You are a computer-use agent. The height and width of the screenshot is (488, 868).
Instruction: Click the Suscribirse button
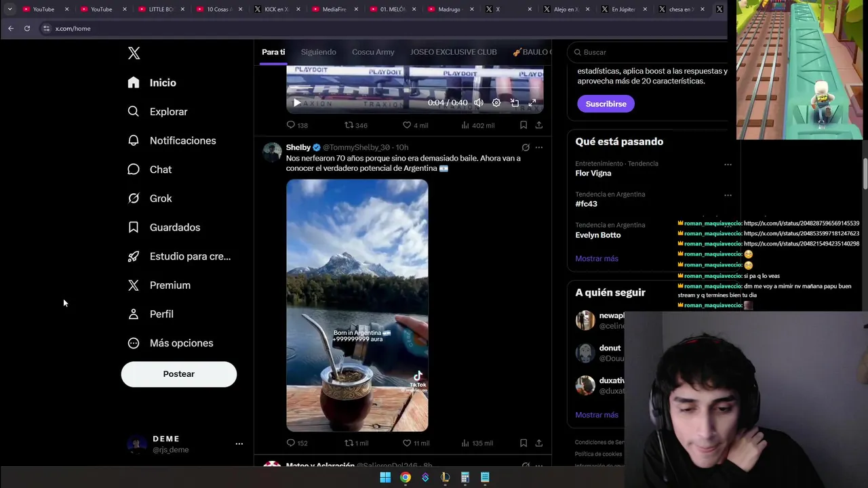[x=606, y=104]
